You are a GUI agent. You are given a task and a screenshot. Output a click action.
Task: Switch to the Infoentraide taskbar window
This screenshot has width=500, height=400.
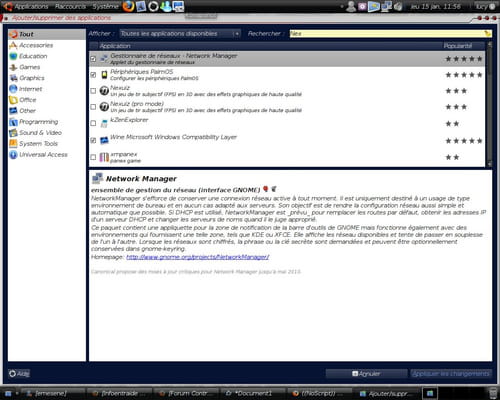pyautogui.click(x=119, y=394)
